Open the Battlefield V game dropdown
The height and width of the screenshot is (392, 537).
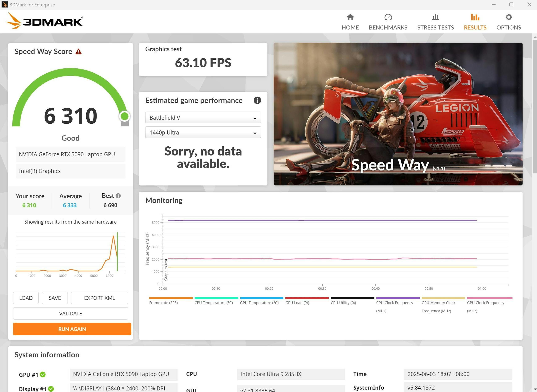coord(203,118)
